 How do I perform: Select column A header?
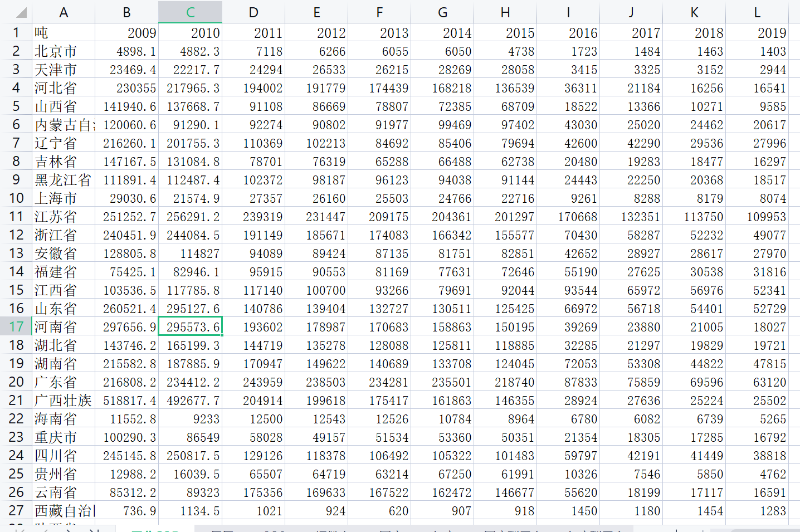pyautogui.click(x=64, y=12)
